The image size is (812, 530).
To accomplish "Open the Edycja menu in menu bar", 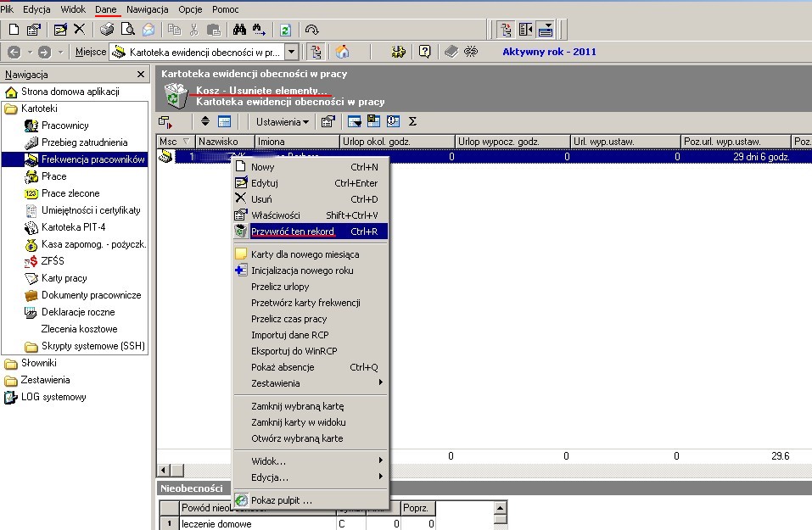I will point(36,9).
